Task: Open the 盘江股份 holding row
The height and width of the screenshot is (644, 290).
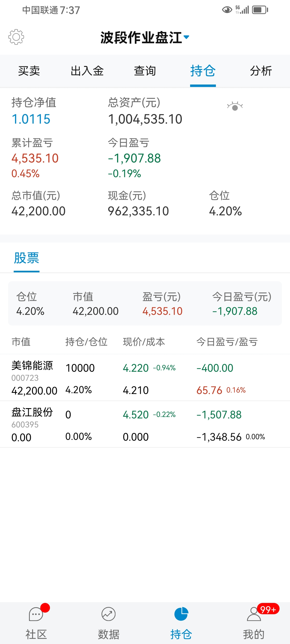Action: [x=145, y=424]
